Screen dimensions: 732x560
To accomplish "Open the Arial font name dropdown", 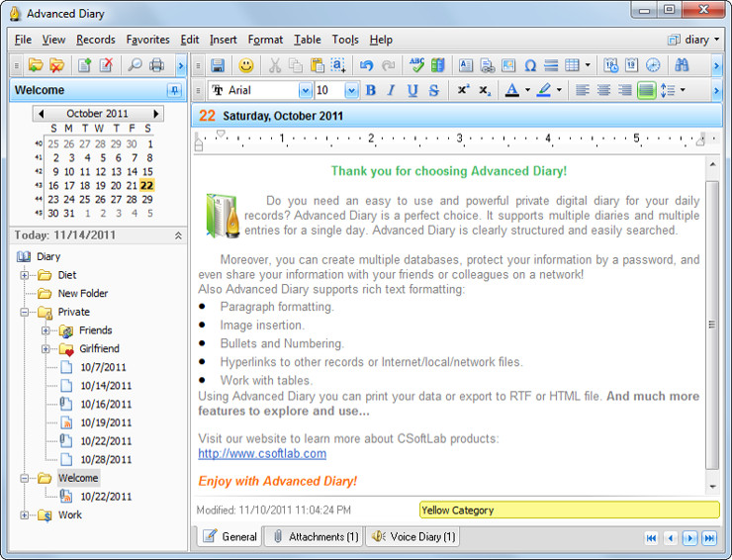I will coord(306,90).
